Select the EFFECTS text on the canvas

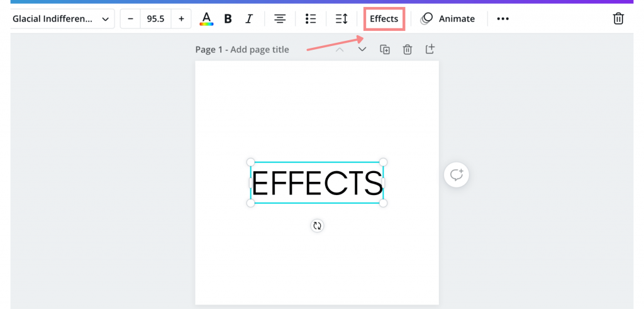317,183
